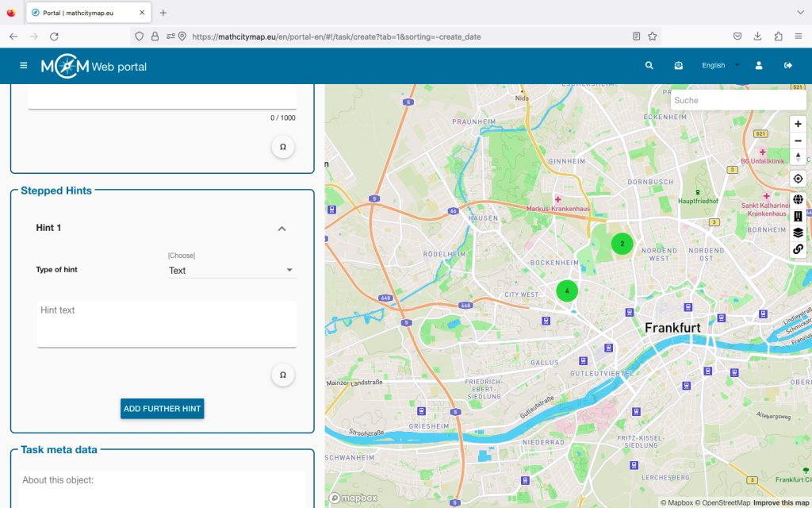Click the Improve this map link
This screenshot has width=812, height=508.
[x=781, y=502]
